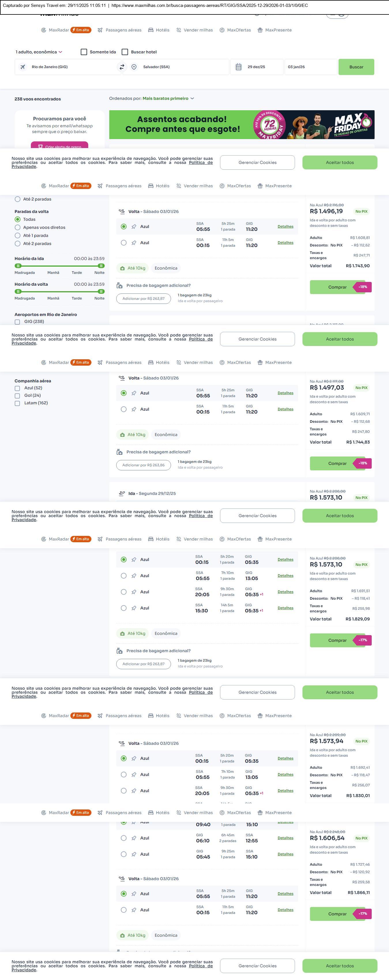
Task: Click the swap origin and destination arrows
Action: (x=122, y=67)
